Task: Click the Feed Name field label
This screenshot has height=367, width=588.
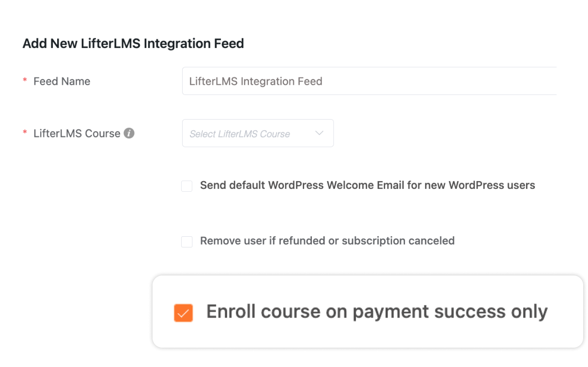Action: [62, 81]
